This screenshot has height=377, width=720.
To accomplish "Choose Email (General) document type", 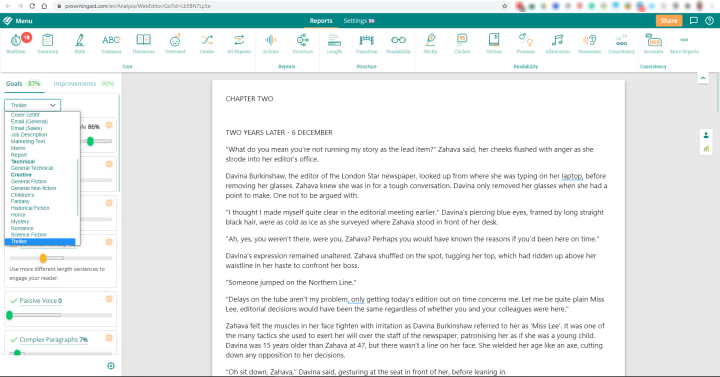I will pos(29,121).
